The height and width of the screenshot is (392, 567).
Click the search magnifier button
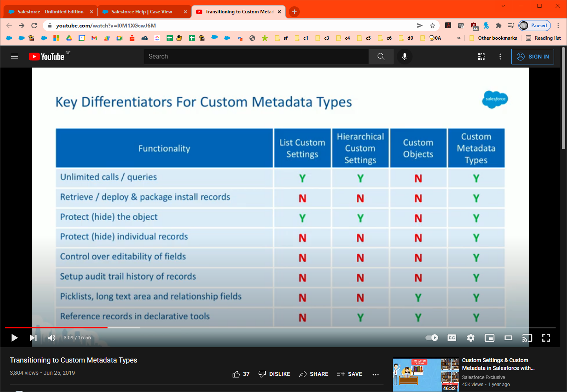(381, 57)
